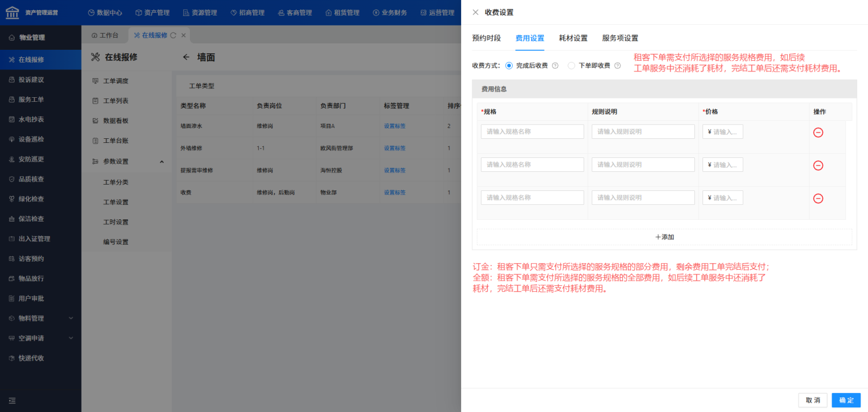The image size is (868, 412).
Task: Focus the first row 规格名称 input
Action: [532, 132]
